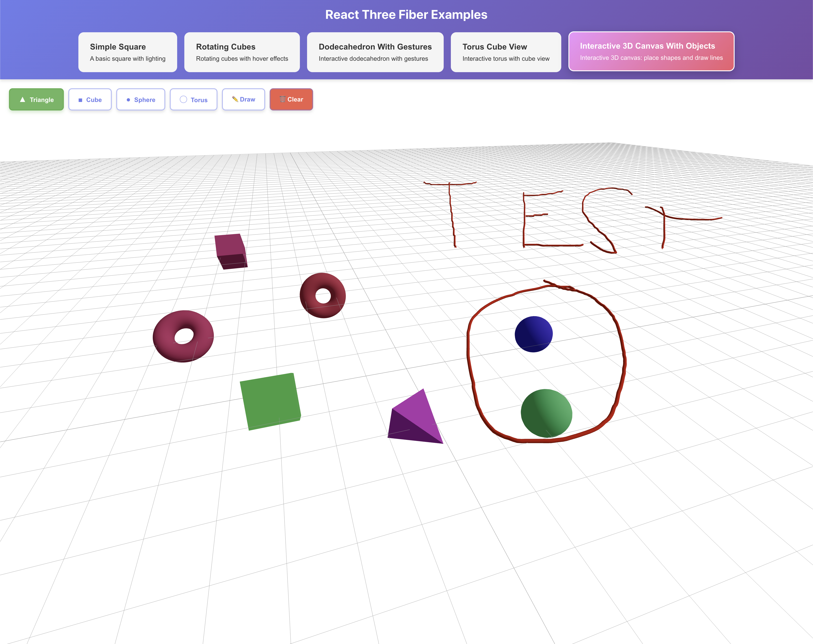Switch to the Rotating Cubes example
Screen dimensions: 813x644
242,52
